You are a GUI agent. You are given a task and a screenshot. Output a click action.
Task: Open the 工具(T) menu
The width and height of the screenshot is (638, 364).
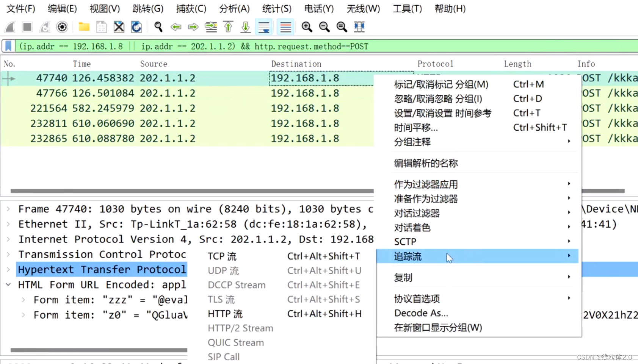(407, 8)
